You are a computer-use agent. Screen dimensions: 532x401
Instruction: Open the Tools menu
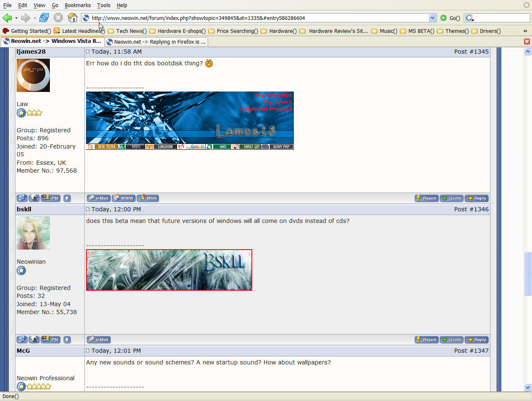click(x=103, y=5)
